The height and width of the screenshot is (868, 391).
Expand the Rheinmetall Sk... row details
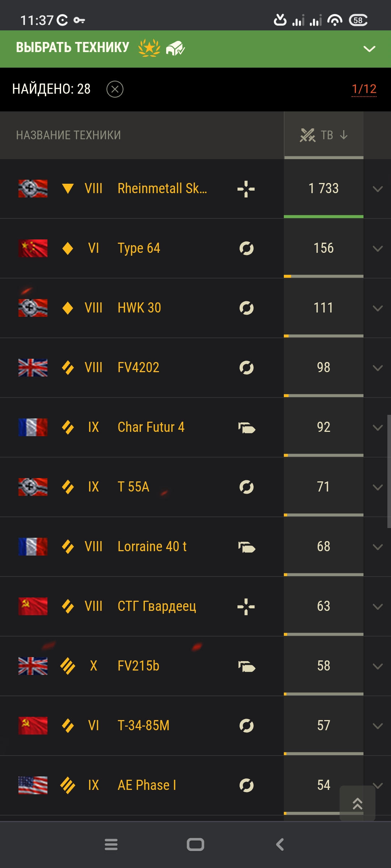coord(378,189)
